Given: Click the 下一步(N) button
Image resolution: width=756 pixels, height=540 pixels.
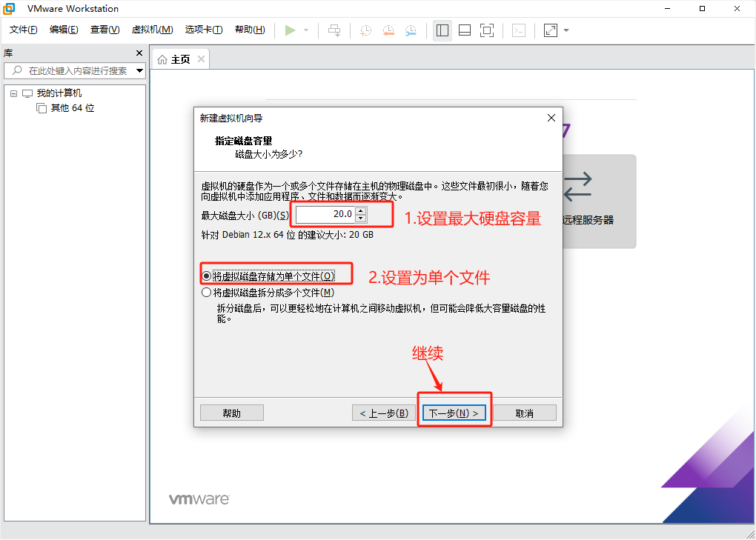Looking at the screenshot, I should (454, 413).
